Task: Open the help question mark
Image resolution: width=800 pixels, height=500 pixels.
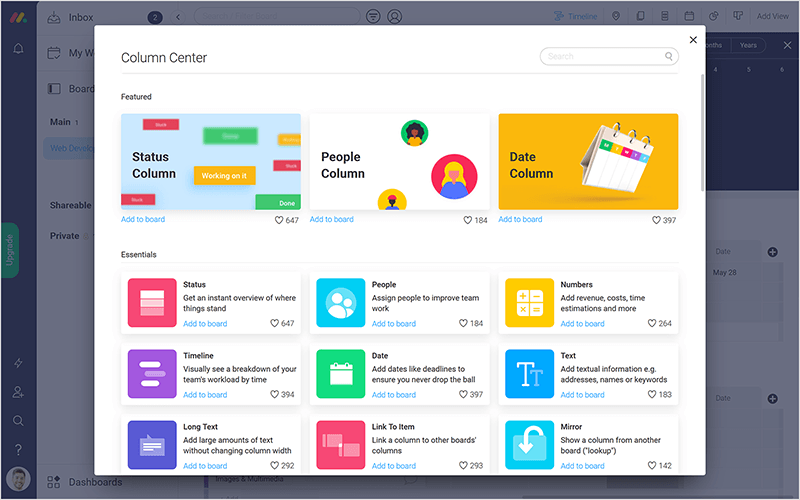Action: (18, 449)
